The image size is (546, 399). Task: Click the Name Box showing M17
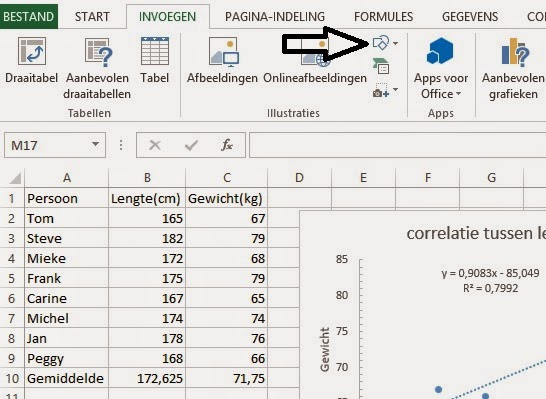48,145
